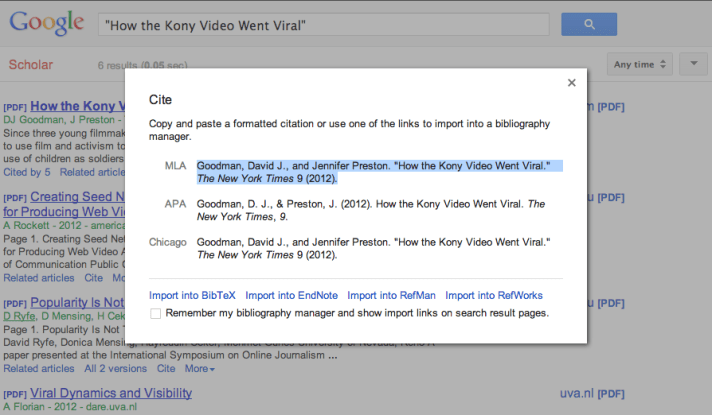Select the MLA formatted citation text

[374, 172]
